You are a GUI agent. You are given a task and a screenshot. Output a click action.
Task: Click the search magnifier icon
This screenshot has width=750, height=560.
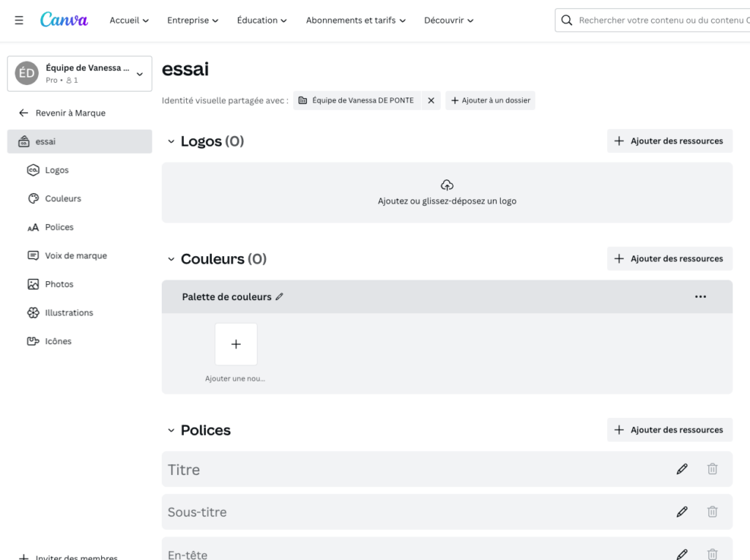coord(566,20)
